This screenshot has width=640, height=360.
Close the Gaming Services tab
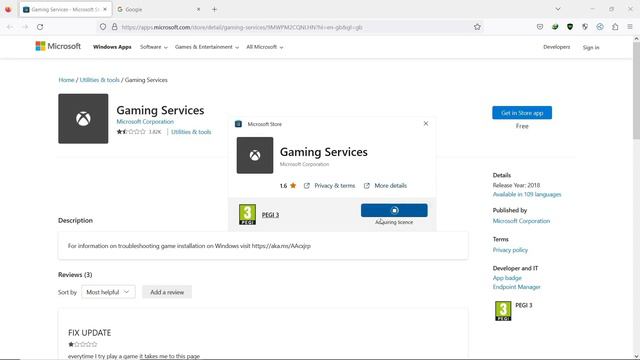tap(105, 9)
